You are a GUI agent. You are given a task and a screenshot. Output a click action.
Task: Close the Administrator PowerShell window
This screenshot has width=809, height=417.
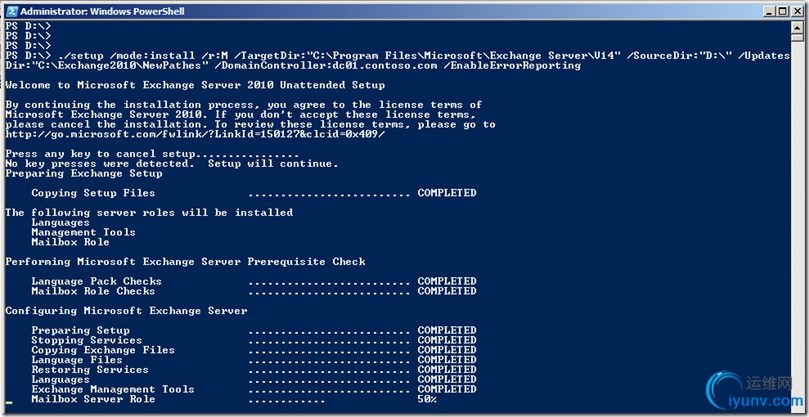(x=797, y=11)
